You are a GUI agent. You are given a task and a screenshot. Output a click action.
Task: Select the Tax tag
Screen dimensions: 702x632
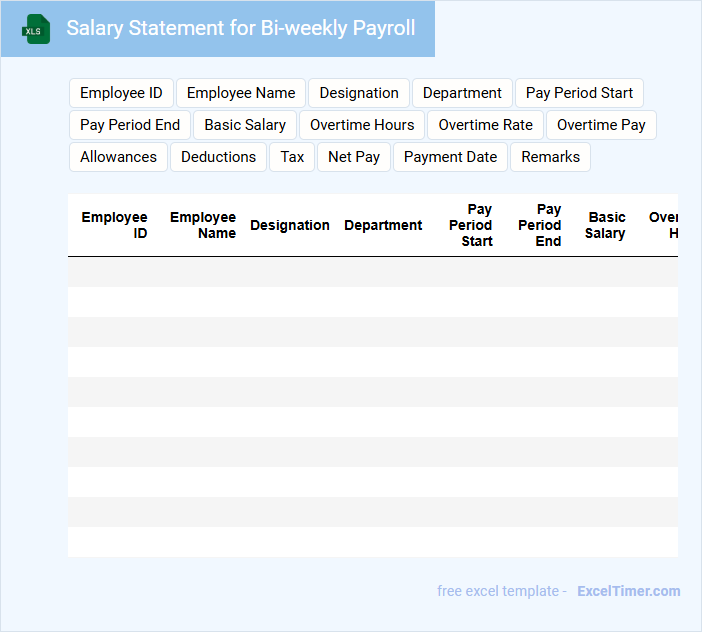pyautogui.click(x=292, y=157)
